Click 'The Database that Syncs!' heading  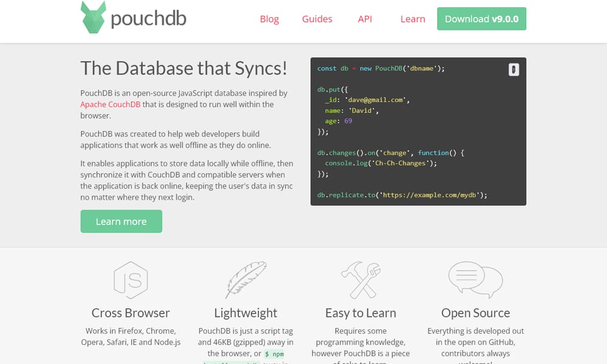pyautogui.click(x=184, y=69)
